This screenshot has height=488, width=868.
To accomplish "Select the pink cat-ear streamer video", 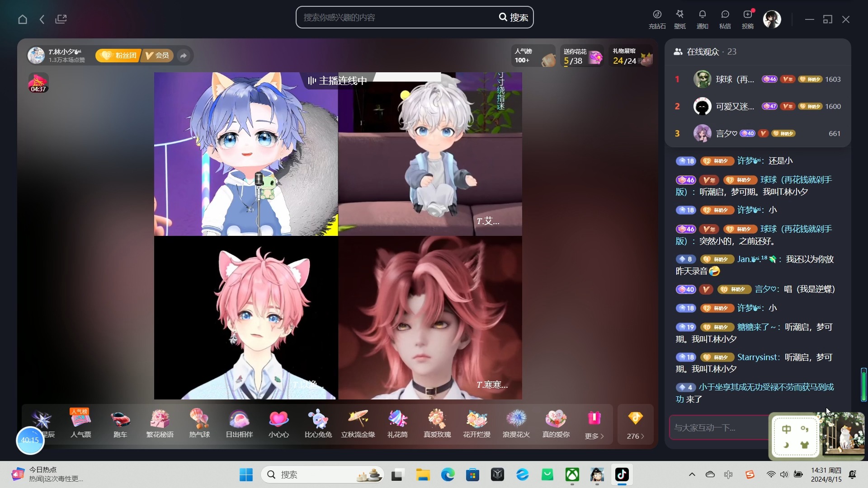I will pyautogui.click(x=246, y=318).
